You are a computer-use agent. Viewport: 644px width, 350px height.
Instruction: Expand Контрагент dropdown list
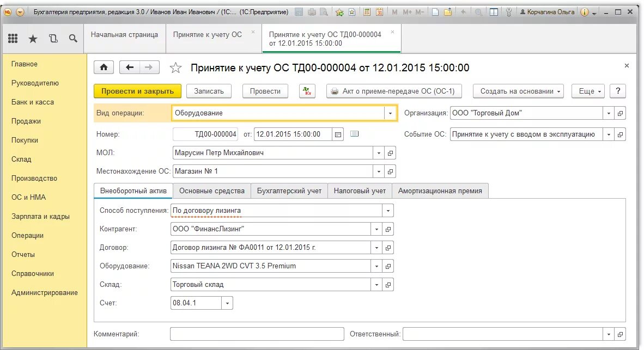tap(376, 229)
